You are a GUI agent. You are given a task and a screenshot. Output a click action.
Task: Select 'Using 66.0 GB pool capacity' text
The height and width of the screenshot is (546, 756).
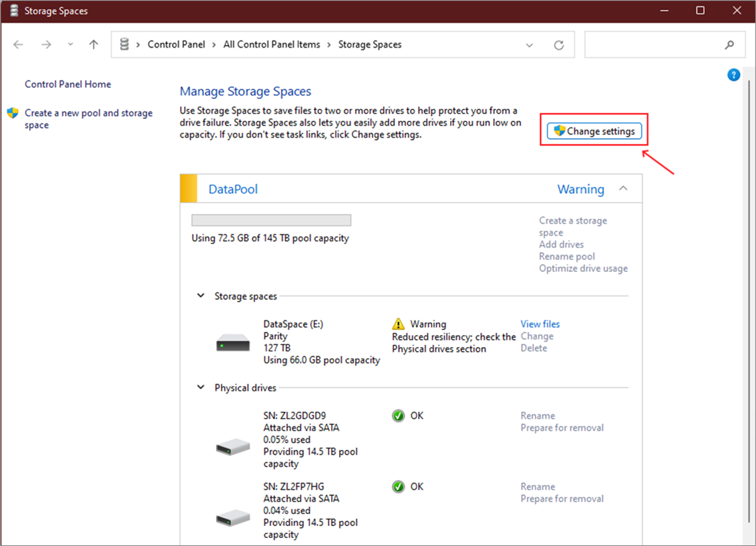coord(322,360)
